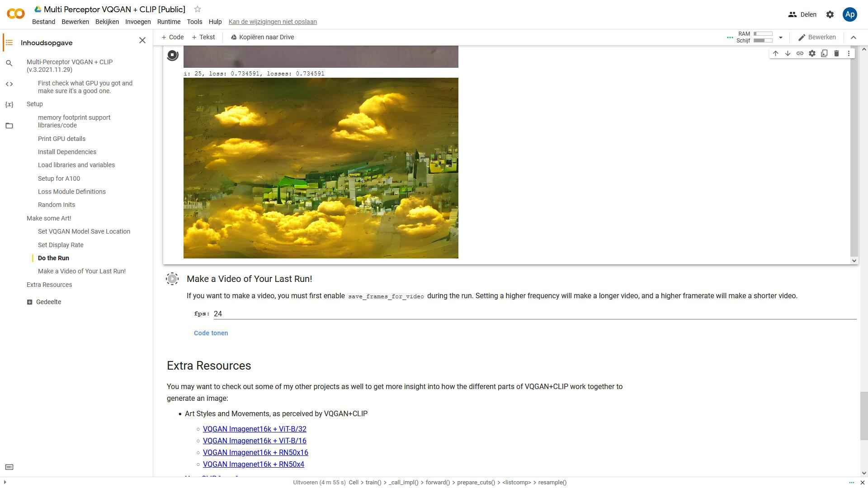Open RAM and disk resources dropdown

(780, 38)
